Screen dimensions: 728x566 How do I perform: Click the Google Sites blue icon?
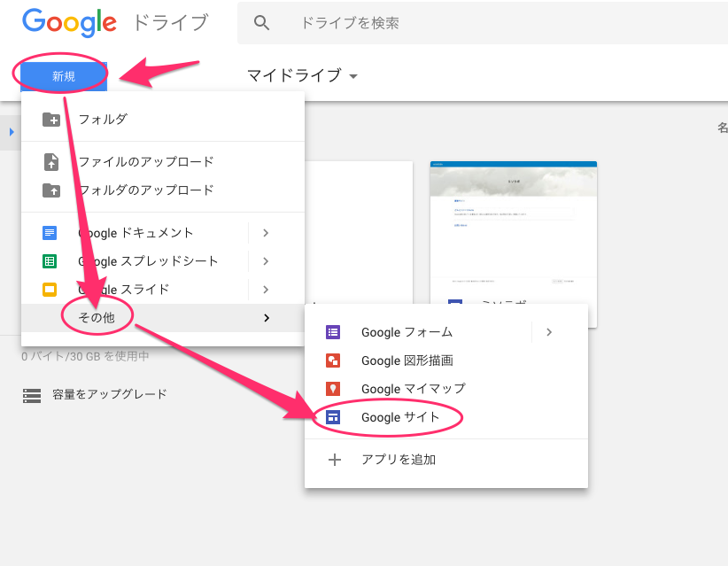333,417
